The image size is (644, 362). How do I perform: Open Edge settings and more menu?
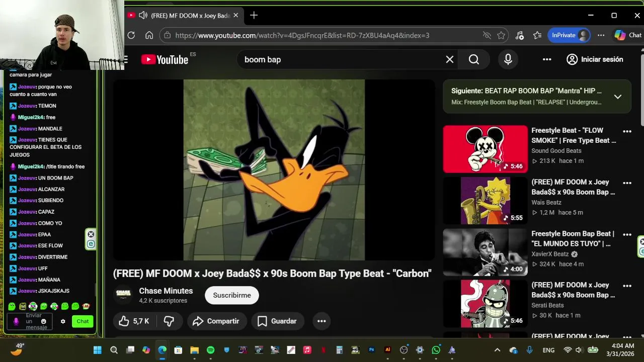click(x=601, y=35)
